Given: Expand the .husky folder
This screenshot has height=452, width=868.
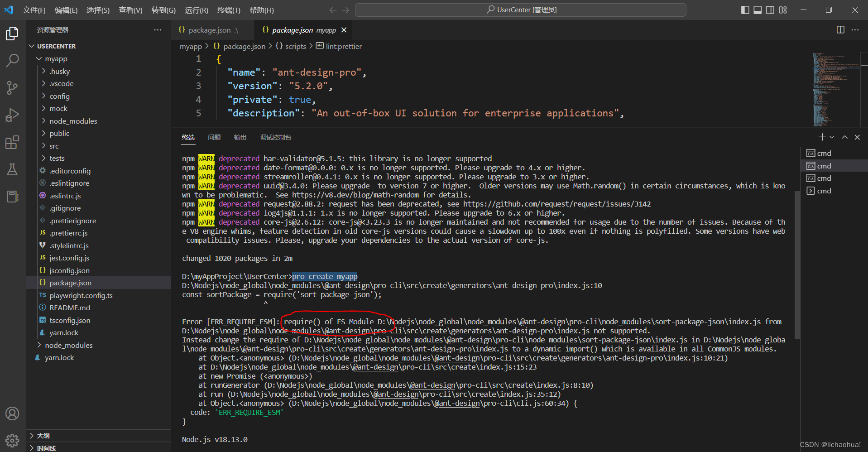Looking at the screenshot, I should pyautogui.click(x=98, y=71).
